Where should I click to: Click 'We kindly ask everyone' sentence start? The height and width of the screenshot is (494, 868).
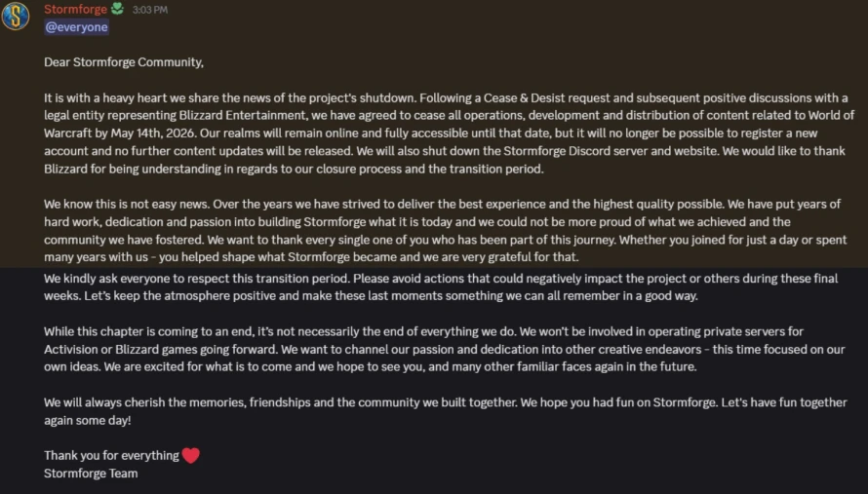(99, 279)
